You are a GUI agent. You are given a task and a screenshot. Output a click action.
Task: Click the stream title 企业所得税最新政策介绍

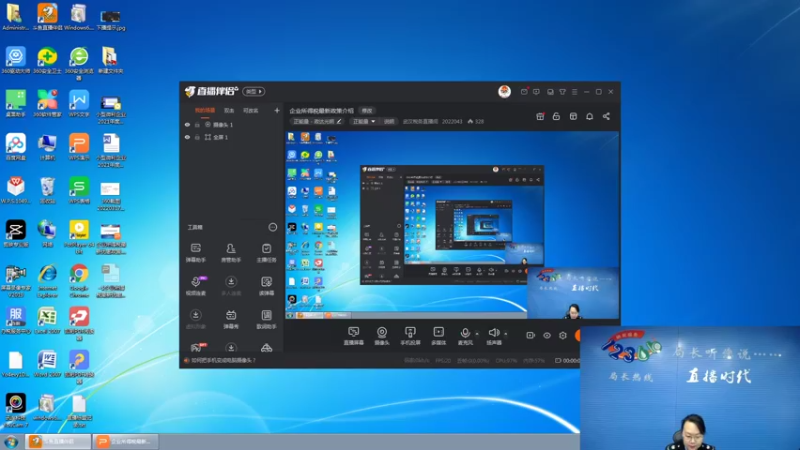coord(321,110)
